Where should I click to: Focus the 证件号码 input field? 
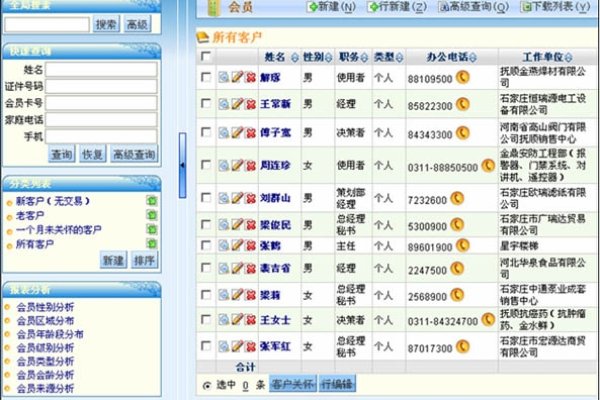[101, 86]
